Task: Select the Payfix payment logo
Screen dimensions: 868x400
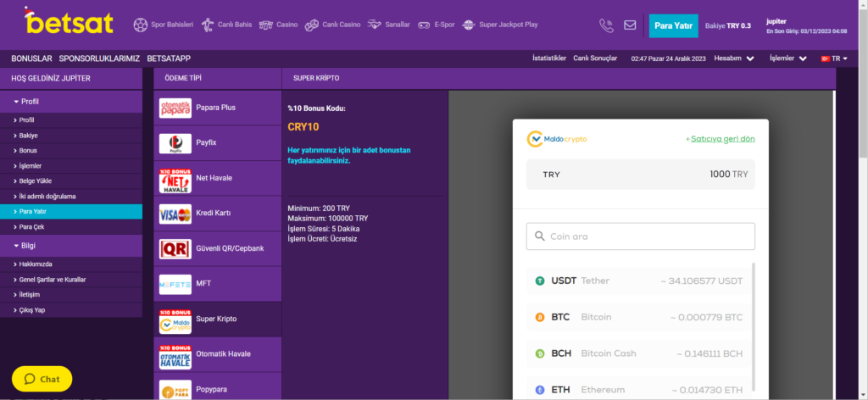Action: coord(175,143)
